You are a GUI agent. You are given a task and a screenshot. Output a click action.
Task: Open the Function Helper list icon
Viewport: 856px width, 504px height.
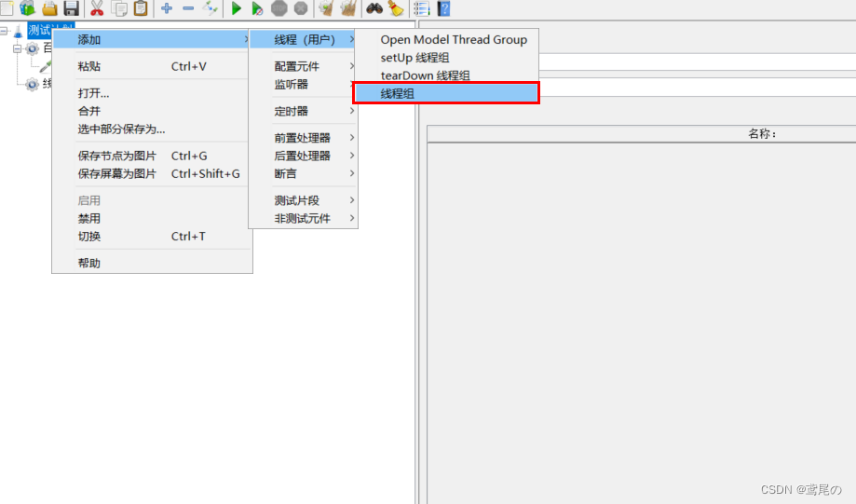pyautogui.click(x=421, y=8)
